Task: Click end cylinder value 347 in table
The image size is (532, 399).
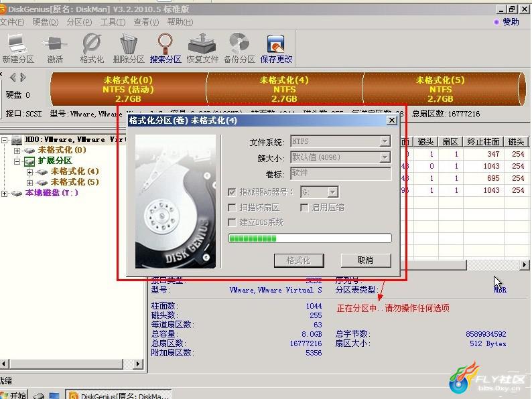Action: coord(493,154)
